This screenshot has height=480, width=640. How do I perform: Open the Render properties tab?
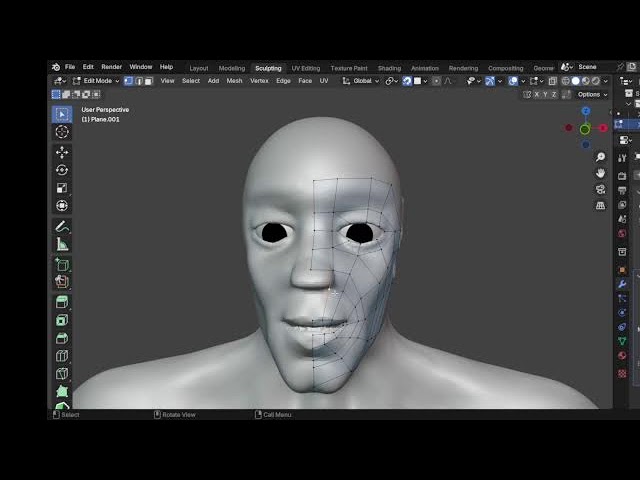tap(622, 176)
